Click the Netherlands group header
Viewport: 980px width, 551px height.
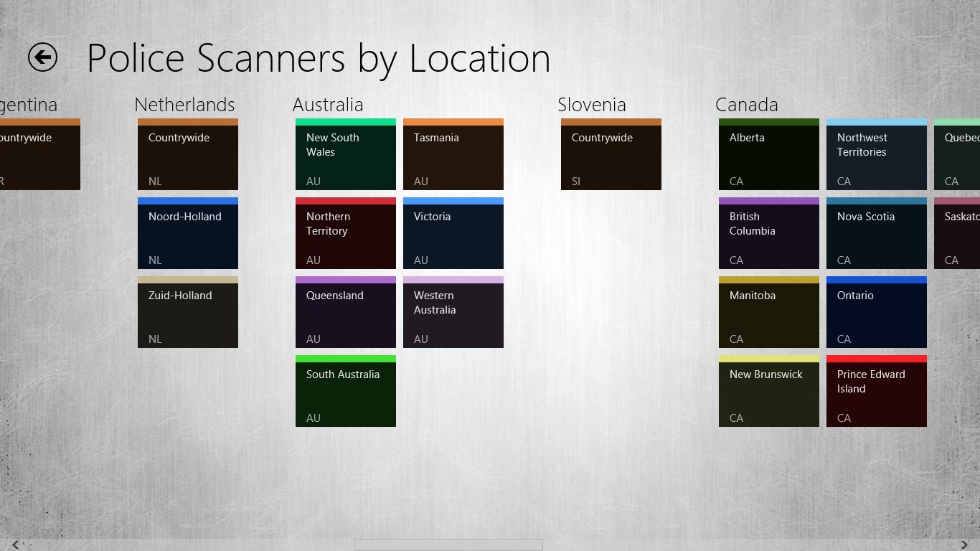pos(184,105)
